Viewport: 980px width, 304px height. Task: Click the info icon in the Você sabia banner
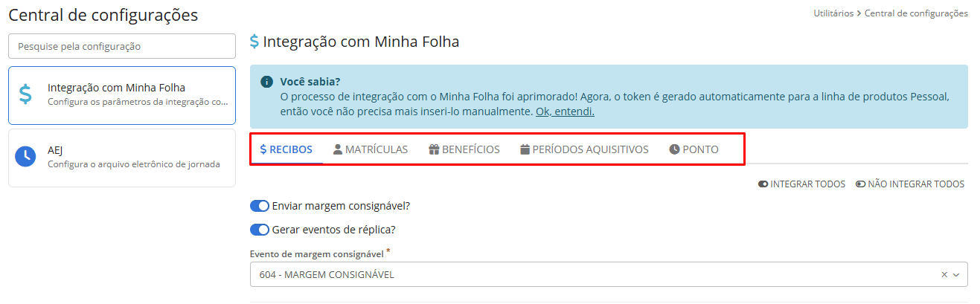pyautogui.click(x=266, y=82)
